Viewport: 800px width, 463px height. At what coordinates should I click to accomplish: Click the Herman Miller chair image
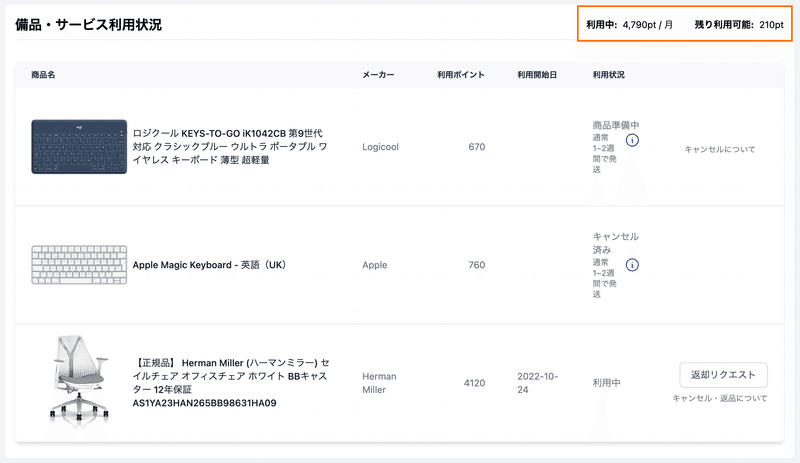pos(79,379)
